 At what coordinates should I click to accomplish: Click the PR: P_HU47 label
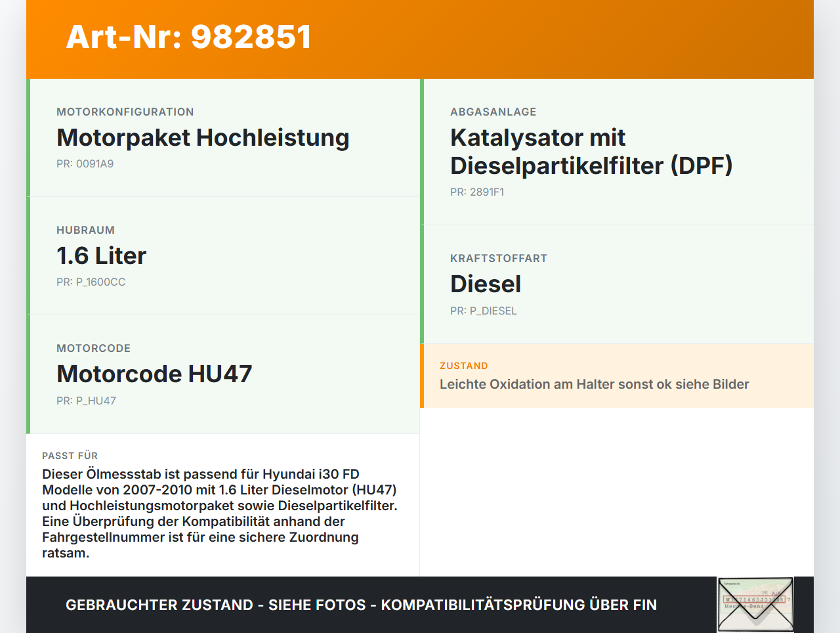[87, 400]
